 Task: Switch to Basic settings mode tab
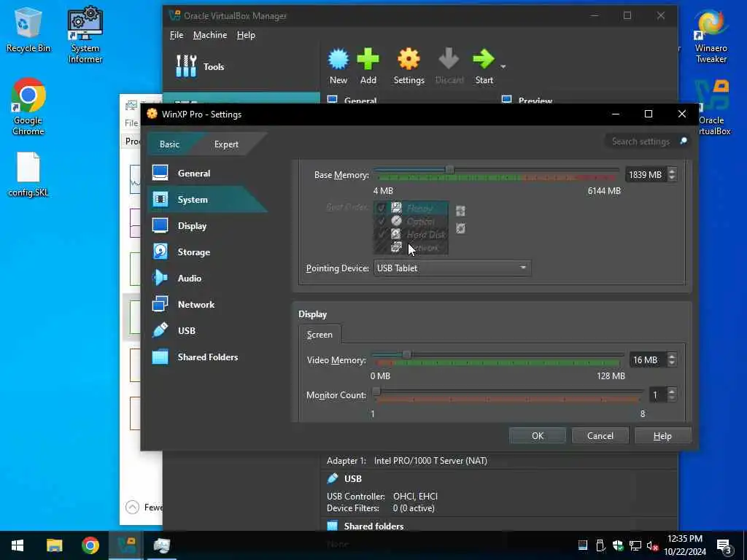[169, 144]
